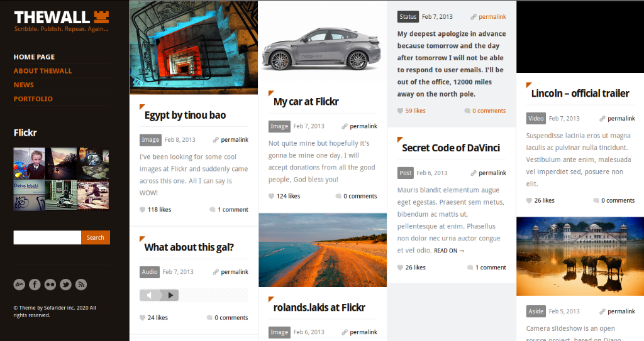Follow the READ ON link in Secret Code of DaVinci
The image size is (644, 341).
tap(449, 251)
